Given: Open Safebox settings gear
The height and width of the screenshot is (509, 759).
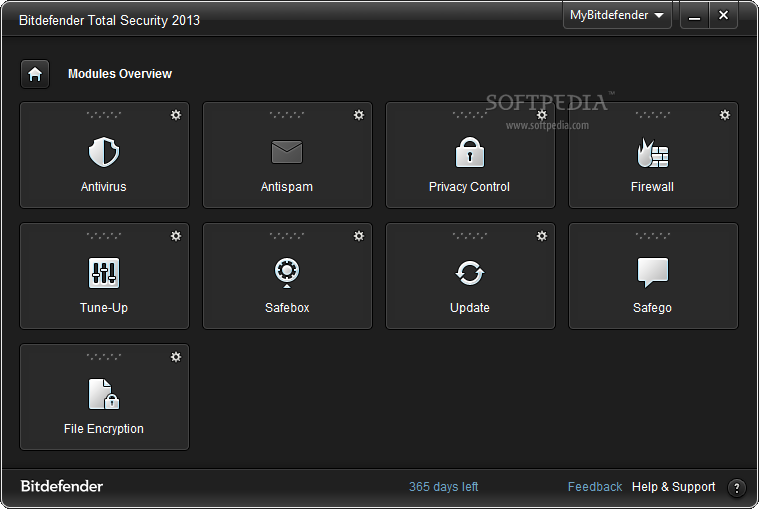Looking at the screenshot, I should (x=359, y=236).
